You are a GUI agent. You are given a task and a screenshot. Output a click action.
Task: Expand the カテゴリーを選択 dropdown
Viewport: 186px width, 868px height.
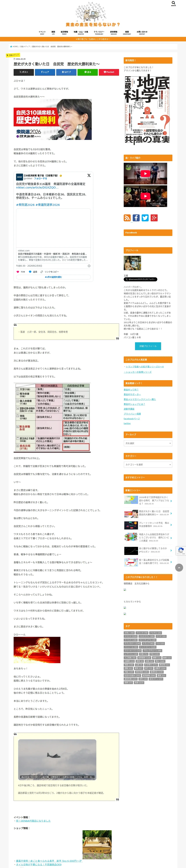pyautogui.click(x=148, y=465)
